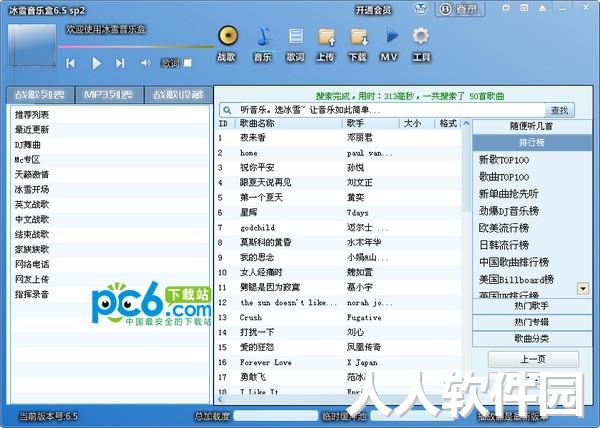
Task: Seek on the playback progress bar
Action: pyautogui.click(x=136, y=47)
